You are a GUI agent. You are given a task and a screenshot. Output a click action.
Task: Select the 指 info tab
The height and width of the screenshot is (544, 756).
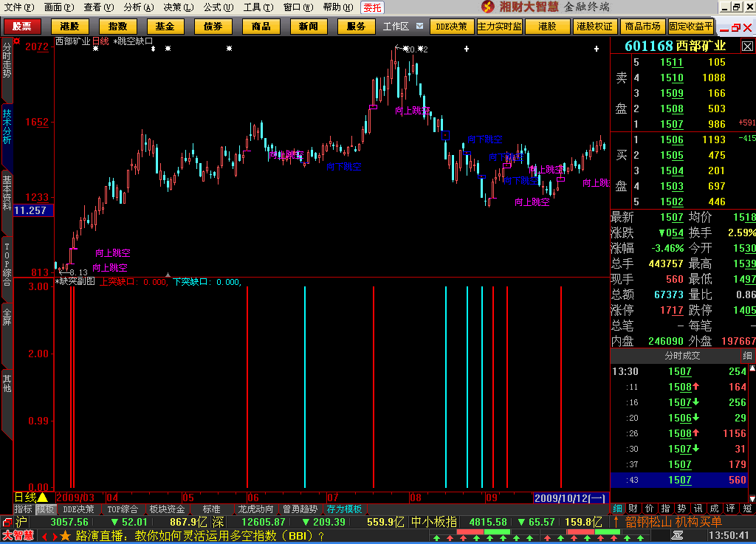click(x=665, y=509)
